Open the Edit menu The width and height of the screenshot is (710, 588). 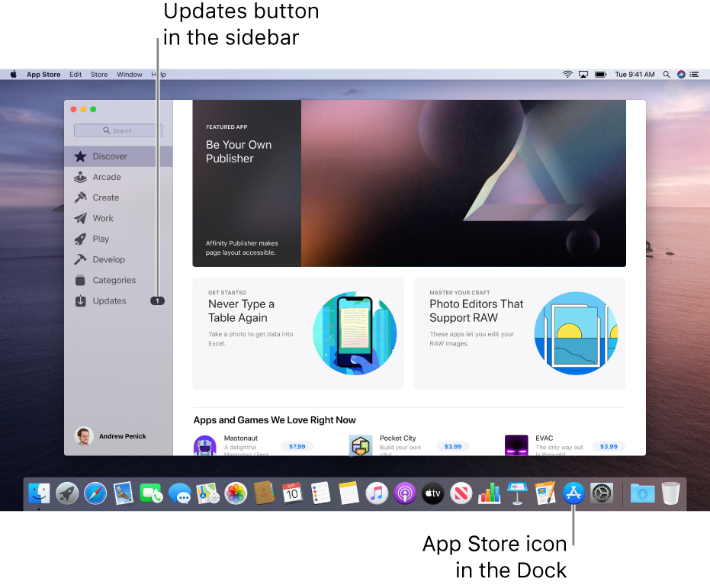click(75, 74)
